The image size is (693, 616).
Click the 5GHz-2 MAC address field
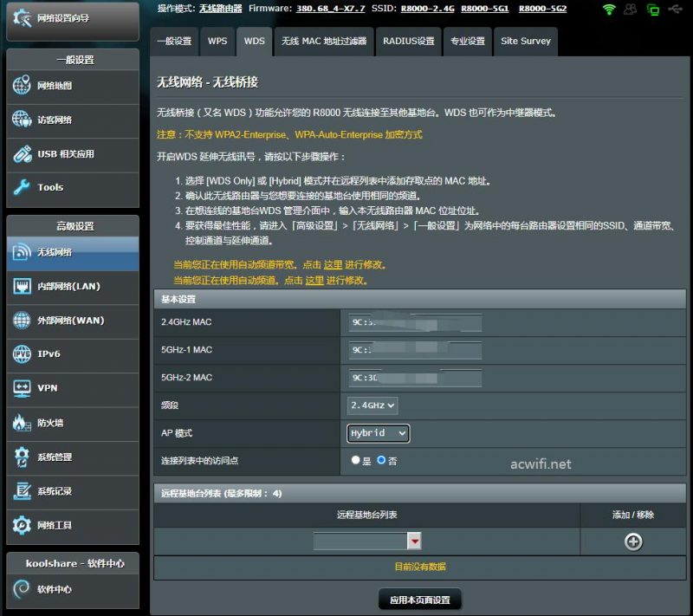[415, 378]
